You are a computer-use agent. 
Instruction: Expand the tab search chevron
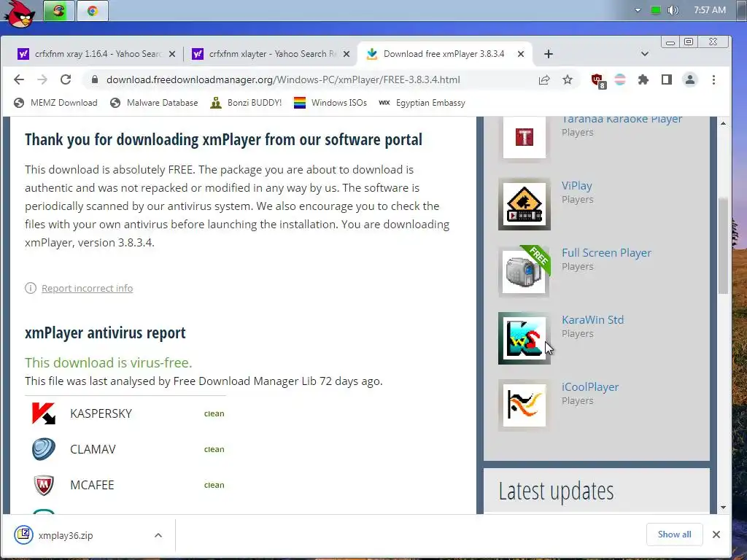point(645,54)
